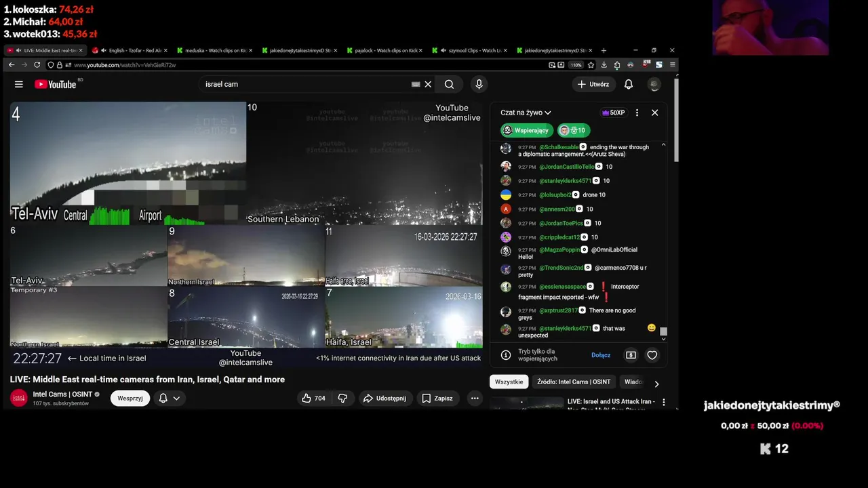This screenshot has width=868, height=488.
Task: Open the browser downloads icon
Action: (x=604, y=65)
